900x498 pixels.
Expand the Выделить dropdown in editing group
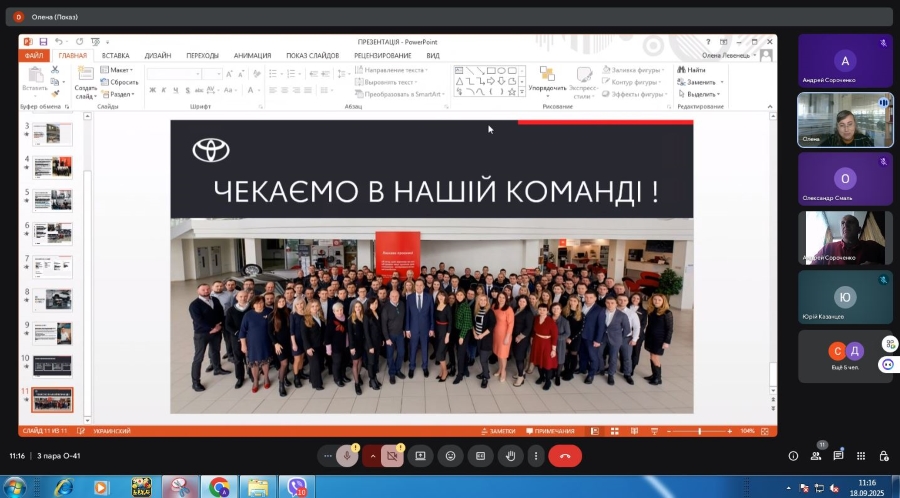(701, 94)
